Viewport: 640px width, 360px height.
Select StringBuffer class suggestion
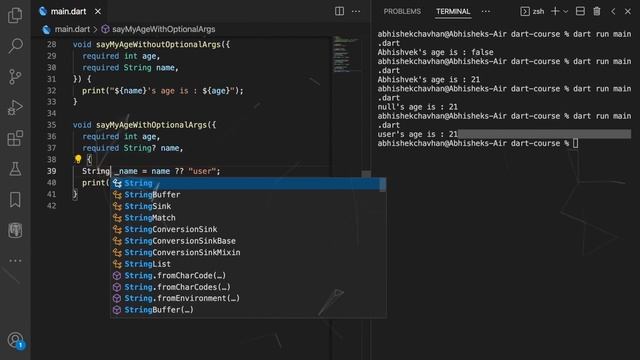[x=249, y=195]
